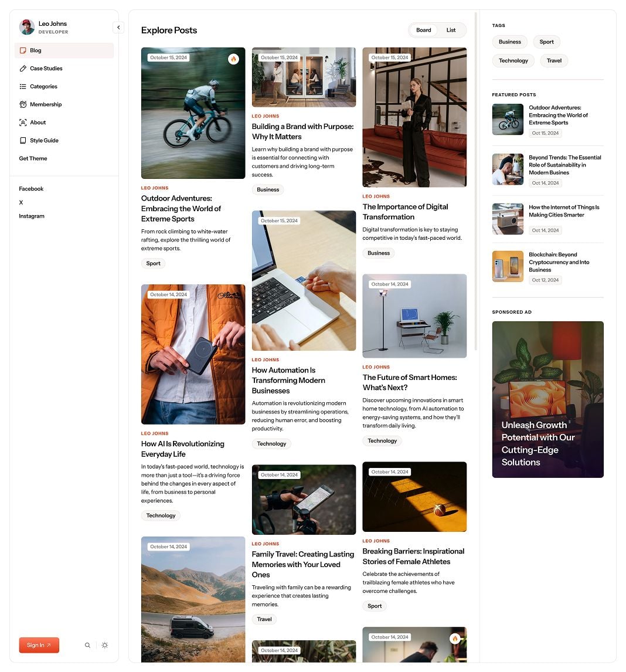Click the Case Studies pencil icon

point(23,69)
